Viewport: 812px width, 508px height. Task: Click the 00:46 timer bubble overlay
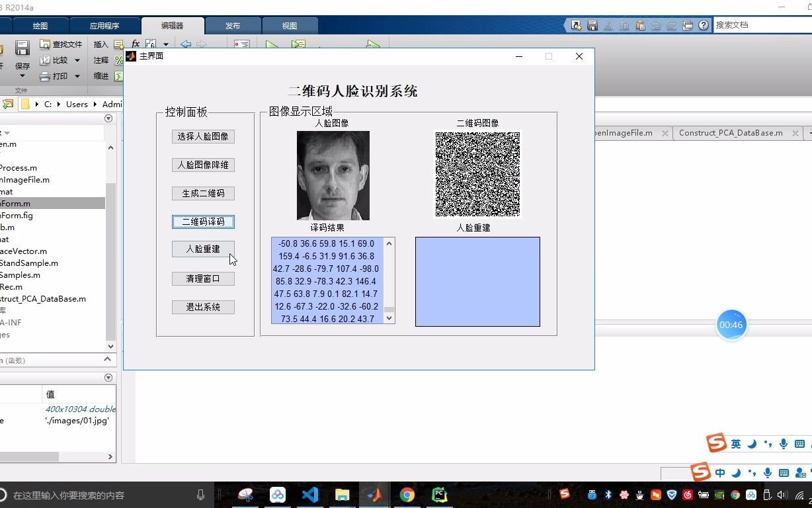point(731,324)
